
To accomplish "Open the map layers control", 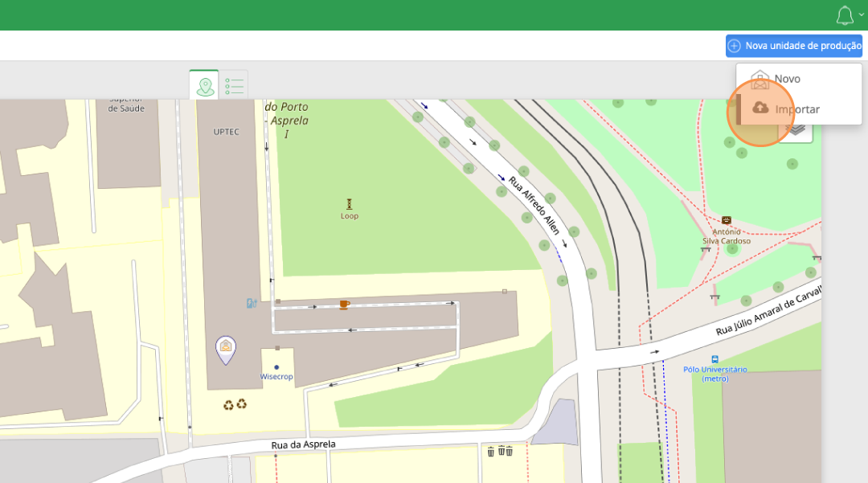I will pyautogui.click(x=797, y=129).
